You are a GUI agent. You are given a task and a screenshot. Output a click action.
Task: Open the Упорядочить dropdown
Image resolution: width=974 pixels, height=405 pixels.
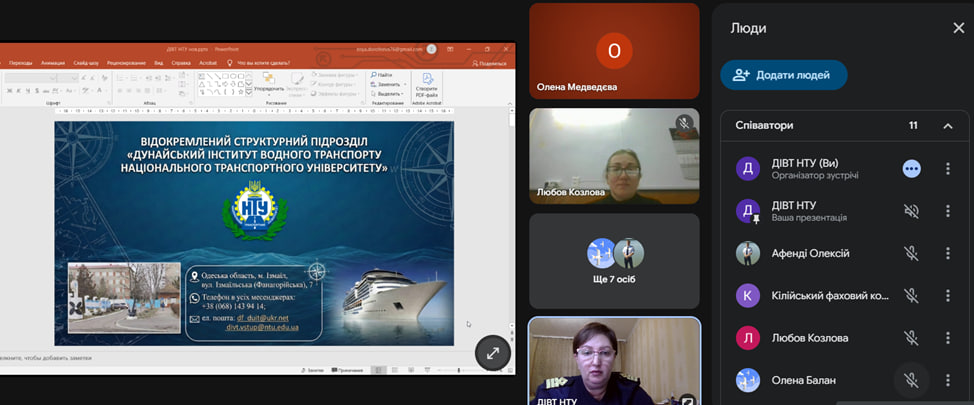click(x=269, y=83)
